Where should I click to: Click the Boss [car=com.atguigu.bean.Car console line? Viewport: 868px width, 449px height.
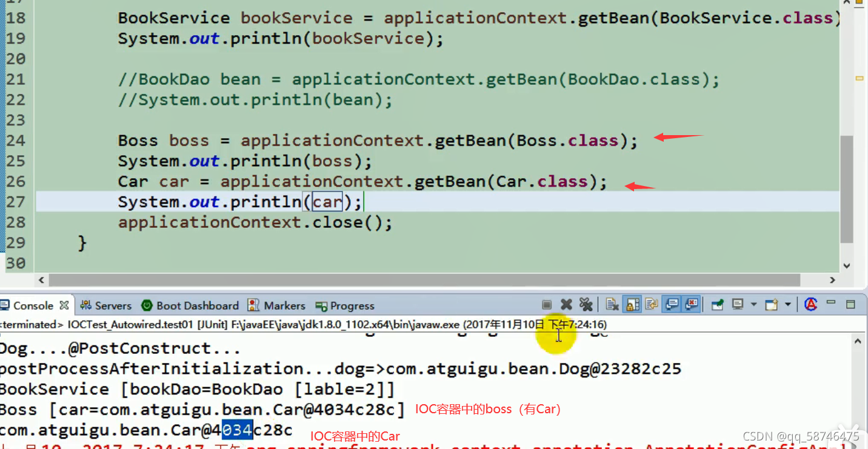(x=202, y=410)
